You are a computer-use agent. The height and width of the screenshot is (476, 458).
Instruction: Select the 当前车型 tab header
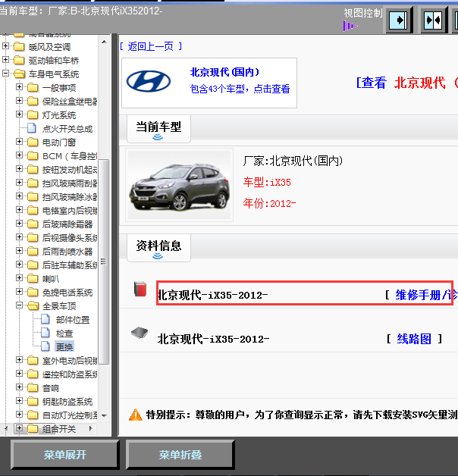(x=158, y=128)
